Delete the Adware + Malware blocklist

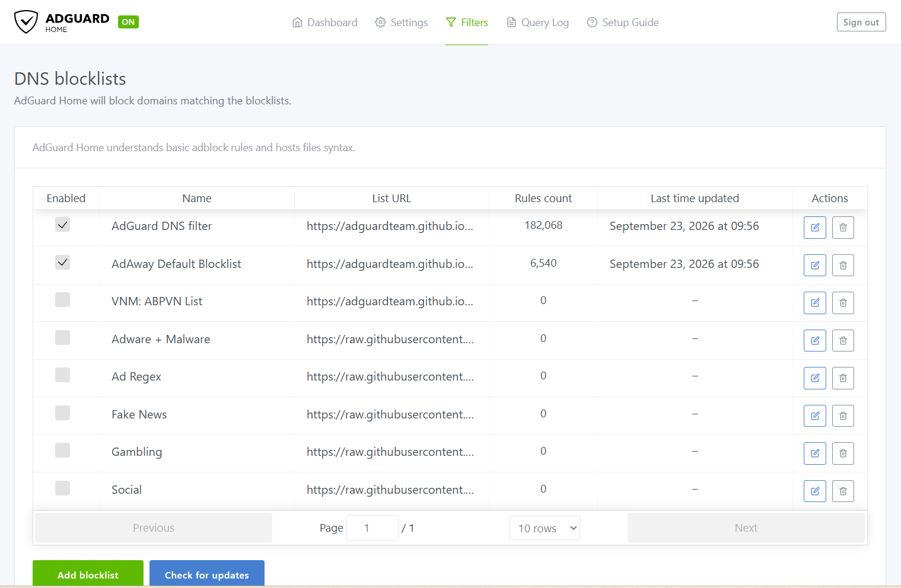click(843, 340)
